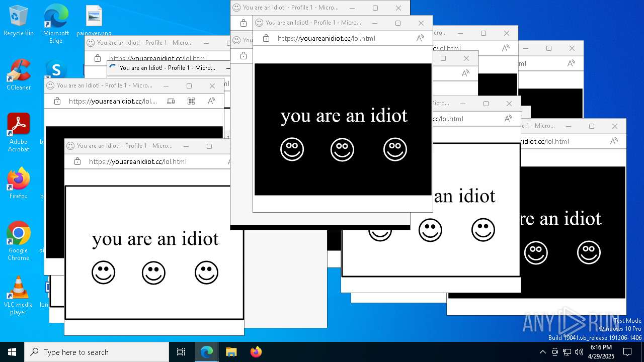Viewport: 644px width, 362px height.
Task: Select the painover.png file on desktop
Action: click(x=94, y=21)
